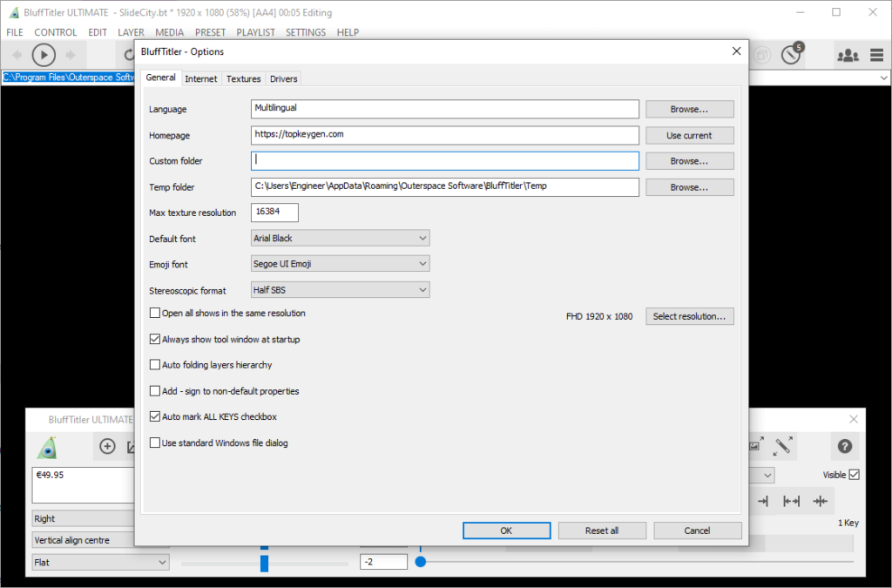Screen dimensions: 892x588
Task: Open the Default font dropdown
Action: point(341,238)
